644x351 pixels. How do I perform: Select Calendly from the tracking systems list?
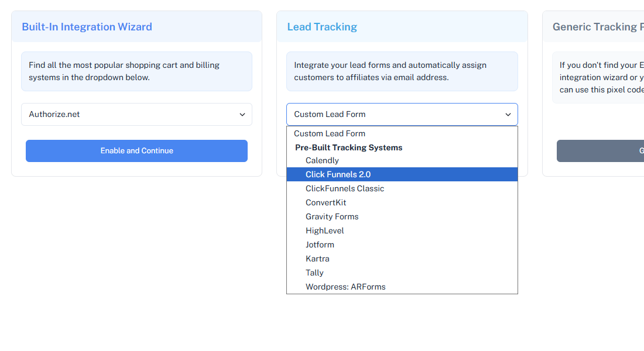322,160
